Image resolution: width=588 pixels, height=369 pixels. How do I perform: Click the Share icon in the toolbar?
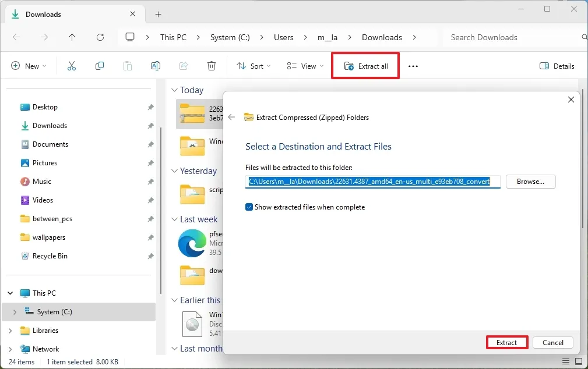pyautogui.click(x=183, y=66)
